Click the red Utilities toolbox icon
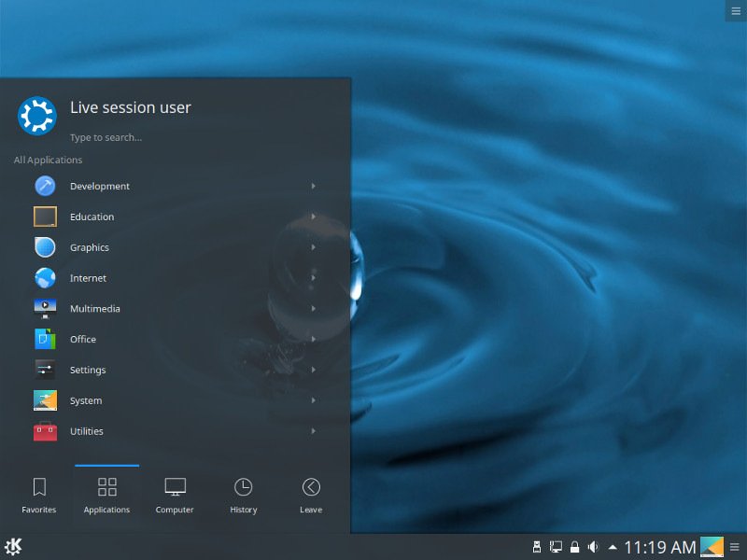The width and height of the screenshot is (747, 560). click(45, 431)
